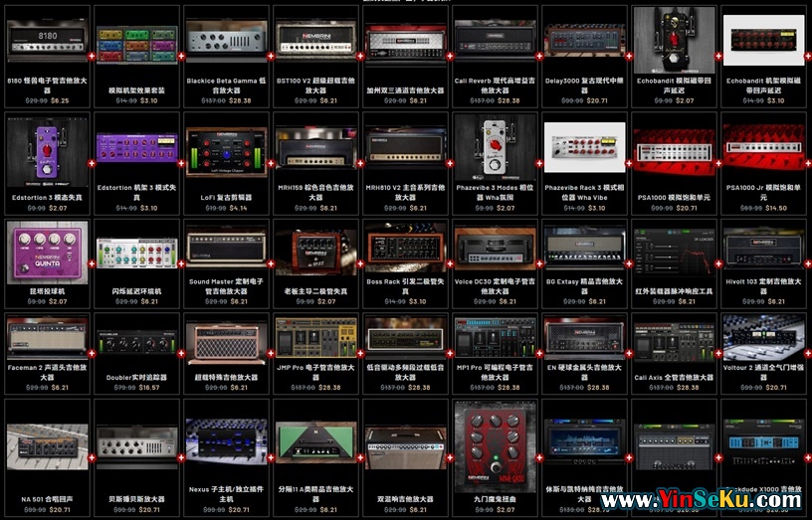Choose the Phazevibe 3 Modes pedal image
Viewport: 812px width, 520px height.
495,148
